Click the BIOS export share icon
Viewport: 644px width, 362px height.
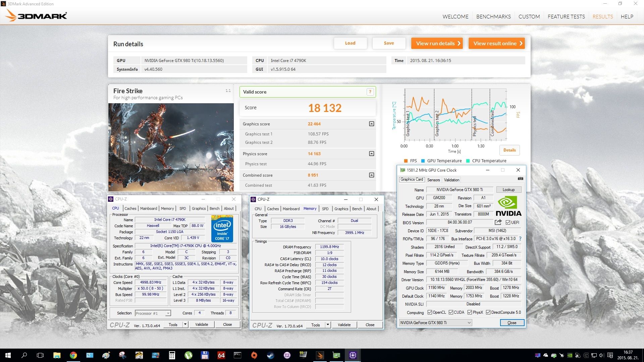[x=498, y=222]
